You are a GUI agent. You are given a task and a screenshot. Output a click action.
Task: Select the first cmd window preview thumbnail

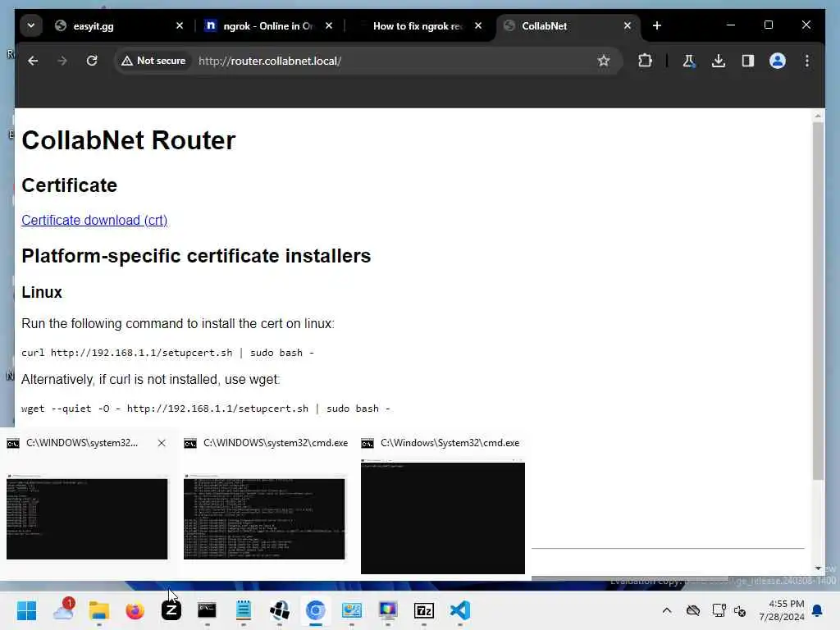pyautogui.click(x=87, y=517)
